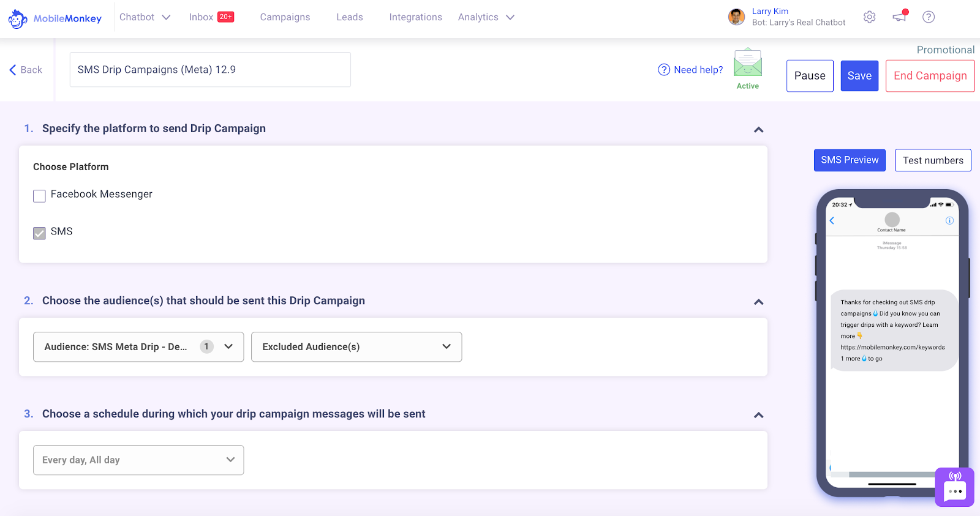
Task: Click the Larry Kim account name
Action: tap(770, 11)
